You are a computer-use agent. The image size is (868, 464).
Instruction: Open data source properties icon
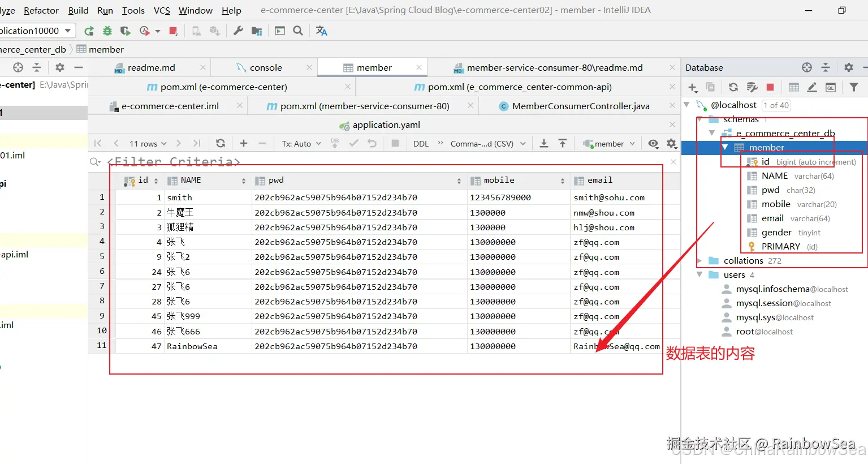752,87
